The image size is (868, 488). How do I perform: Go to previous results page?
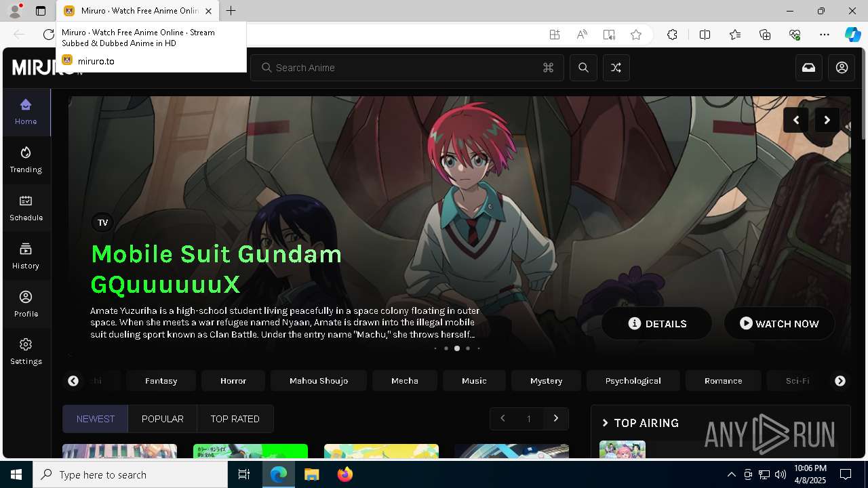(502, 419)
